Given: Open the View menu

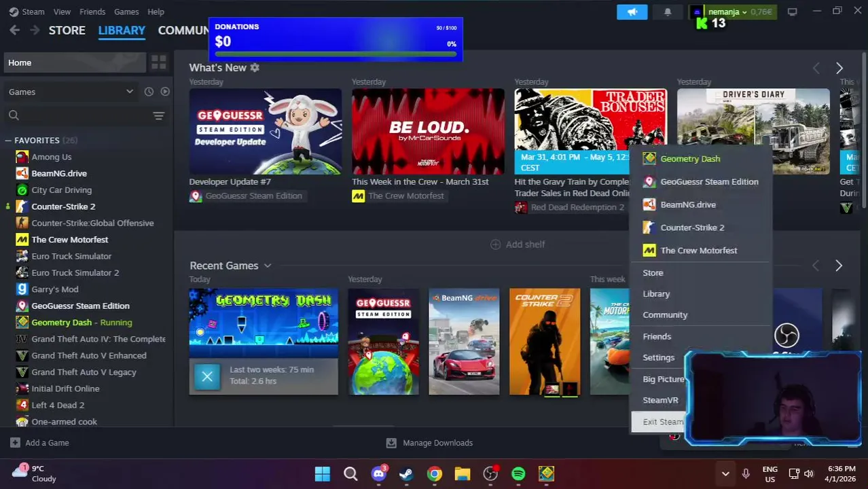Looking at the screenshot, I should click(62, 12).
